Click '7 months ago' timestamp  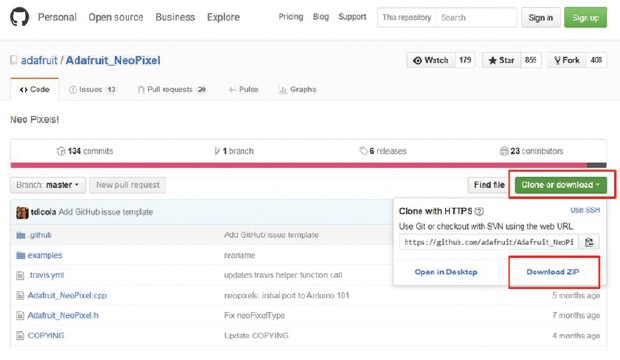(x=576, y=316)
